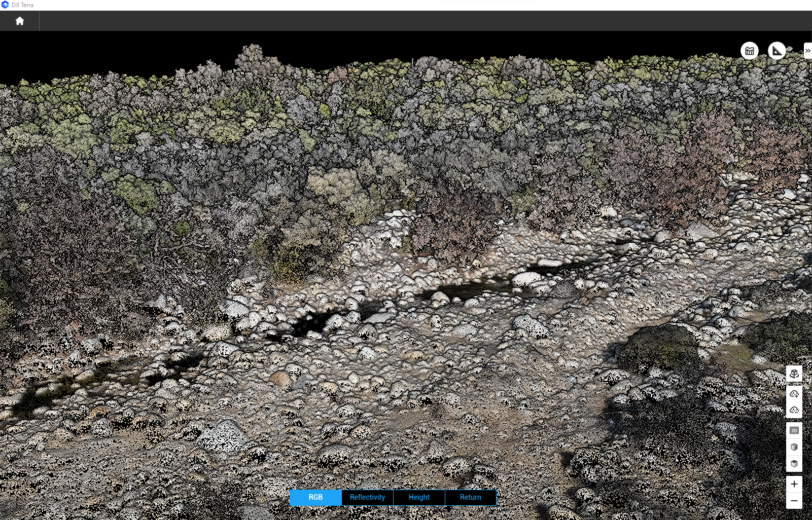Toggle the 2D view mode
This screenshot has width=812, height=520.
794,430
